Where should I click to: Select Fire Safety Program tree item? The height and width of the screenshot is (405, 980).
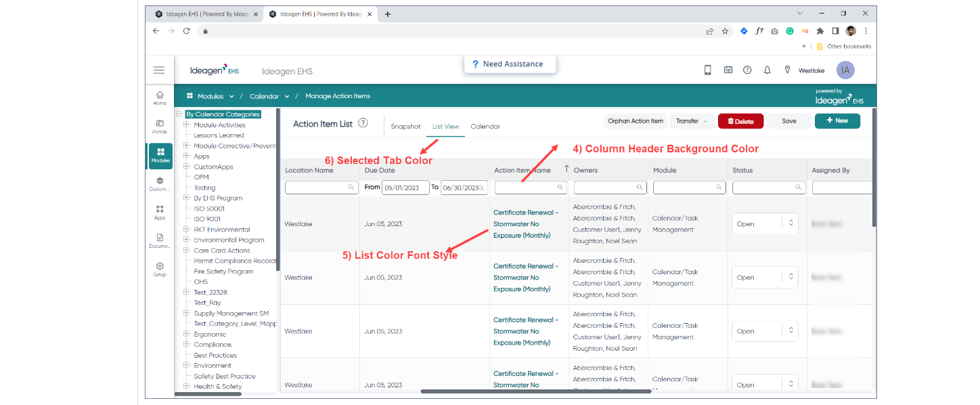point(223,272)
